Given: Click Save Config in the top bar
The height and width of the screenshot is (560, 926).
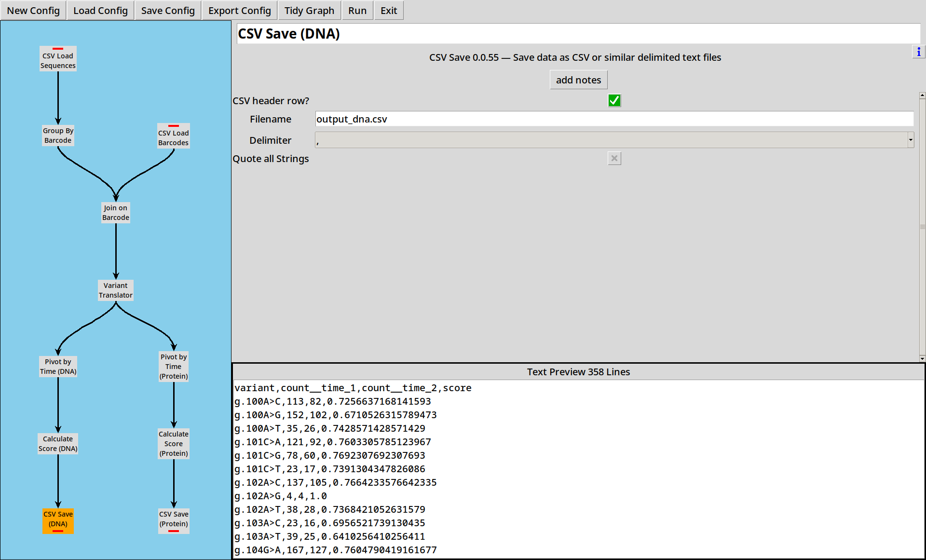Looking at the screenshot, I should coord(168,11).
